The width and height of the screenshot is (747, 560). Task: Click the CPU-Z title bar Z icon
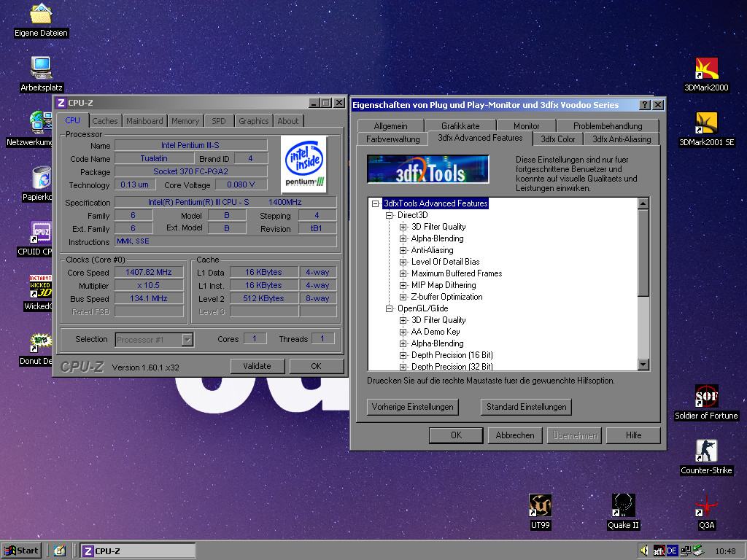click(61, 102)
